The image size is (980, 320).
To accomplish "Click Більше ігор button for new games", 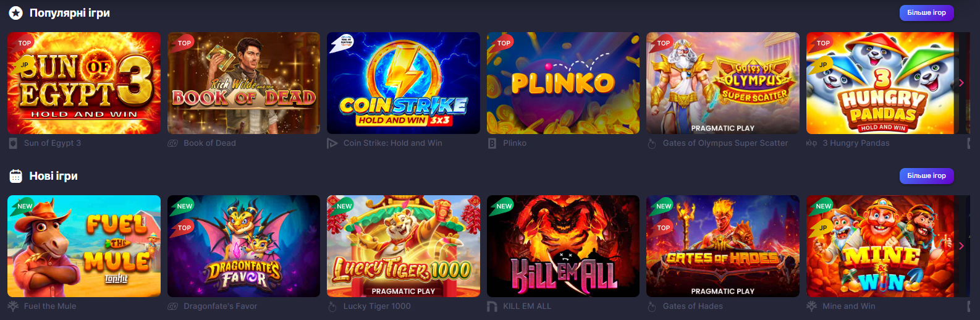I will coord(926,176).
